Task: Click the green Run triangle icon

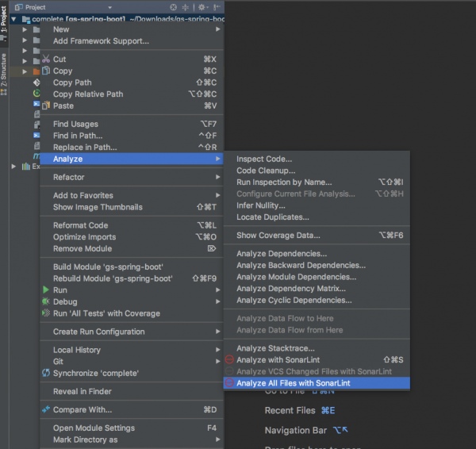Action: (x=46, y=290)
